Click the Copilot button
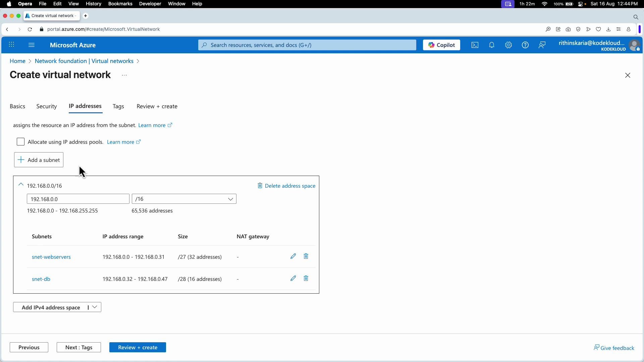The image size is (644, 362). click(441, 45)
